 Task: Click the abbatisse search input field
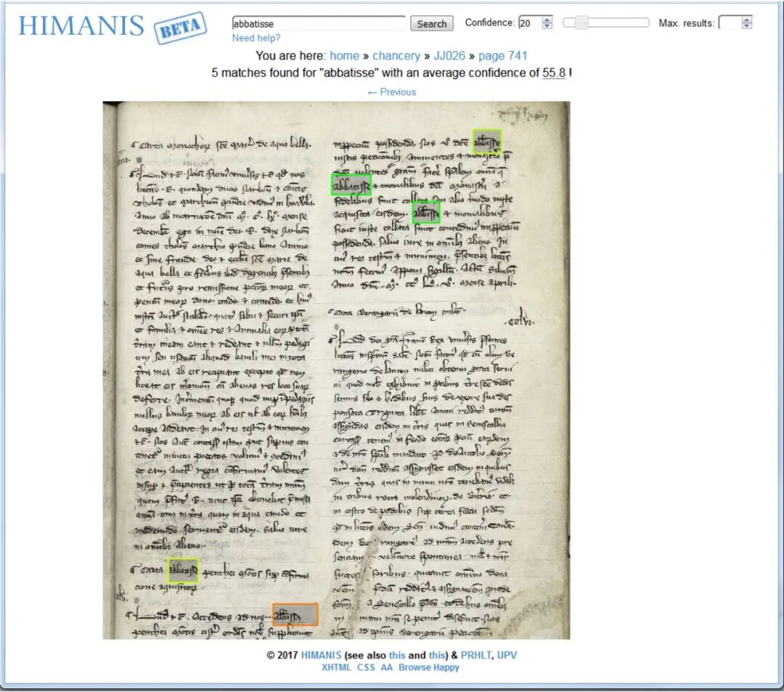click(x=319, y=23)
